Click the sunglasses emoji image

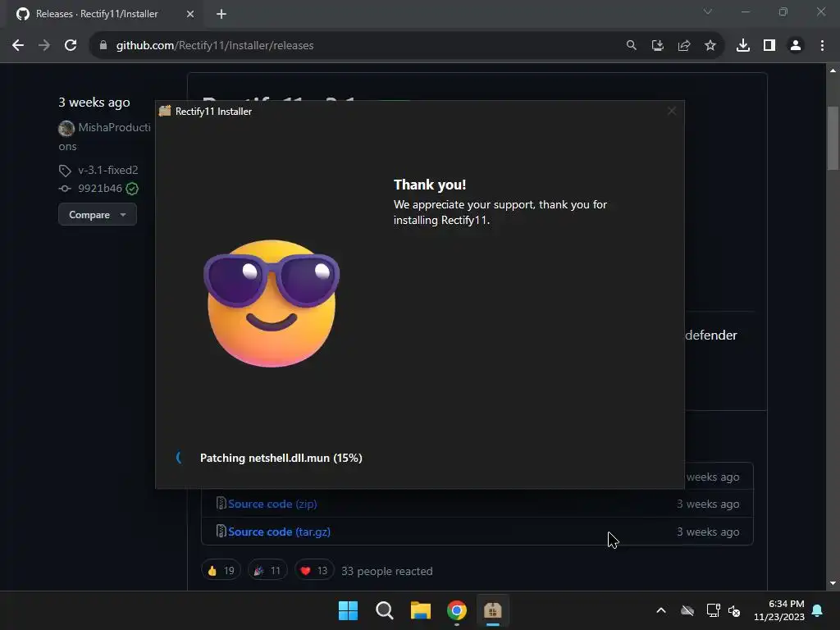pyautogui.click(x=272, y=304)
